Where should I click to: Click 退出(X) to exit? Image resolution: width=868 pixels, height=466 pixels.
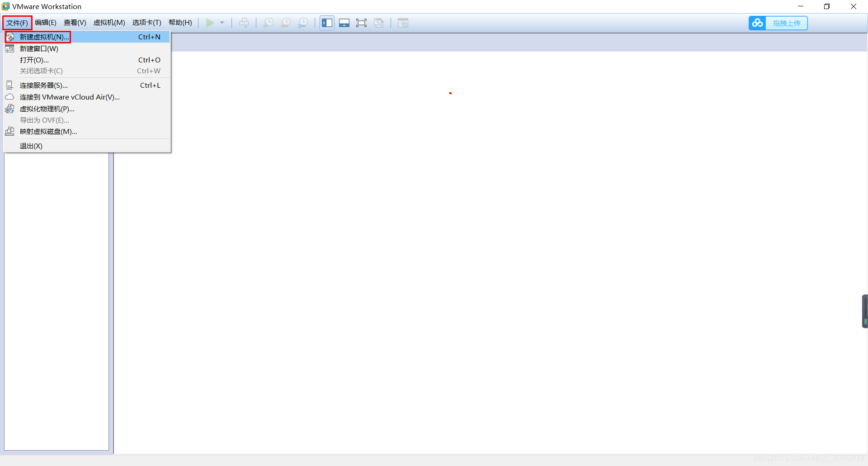(87, 146)
